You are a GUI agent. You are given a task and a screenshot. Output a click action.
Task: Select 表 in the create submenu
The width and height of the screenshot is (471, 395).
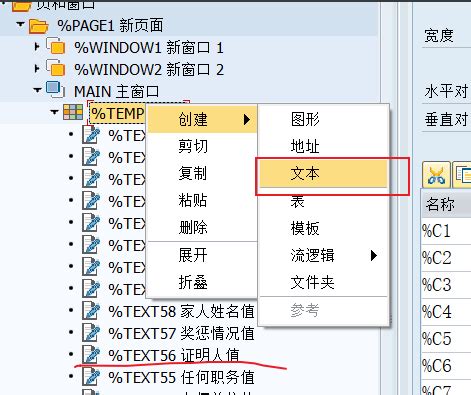323,201
